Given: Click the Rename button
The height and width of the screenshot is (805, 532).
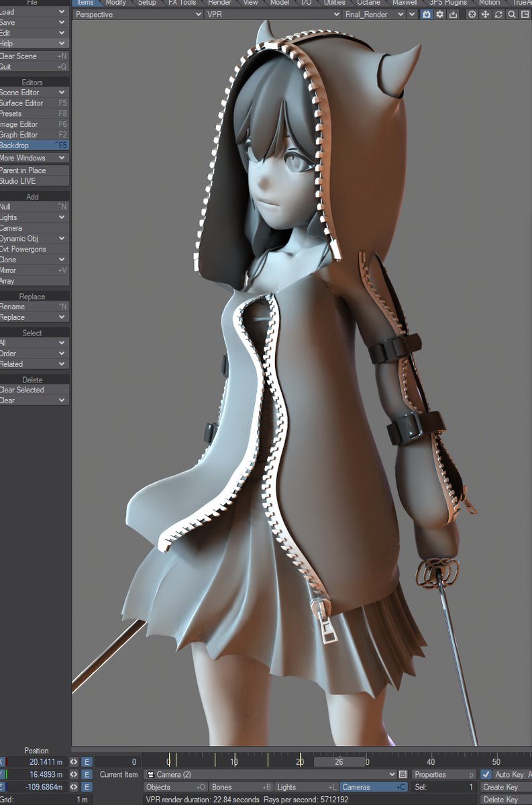Looking at the screenshot, I should pyautogui.click(x=34, y=307).
